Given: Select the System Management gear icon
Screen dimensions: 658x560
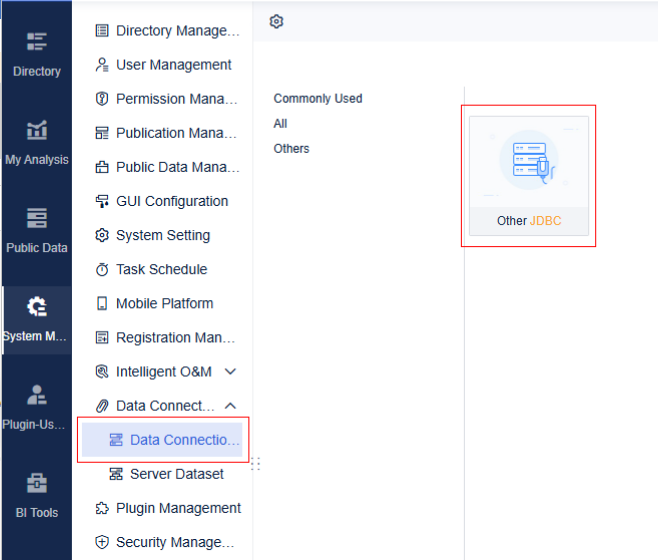Looking at the screenshot, I should point(37,307).
